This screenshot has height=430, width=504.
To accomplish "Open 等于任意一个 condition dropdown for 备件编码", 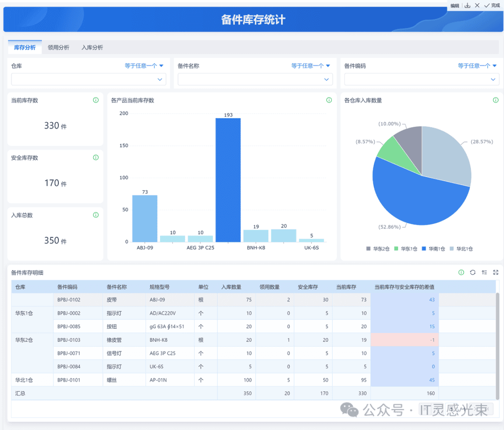I will (x=477, y=66).
